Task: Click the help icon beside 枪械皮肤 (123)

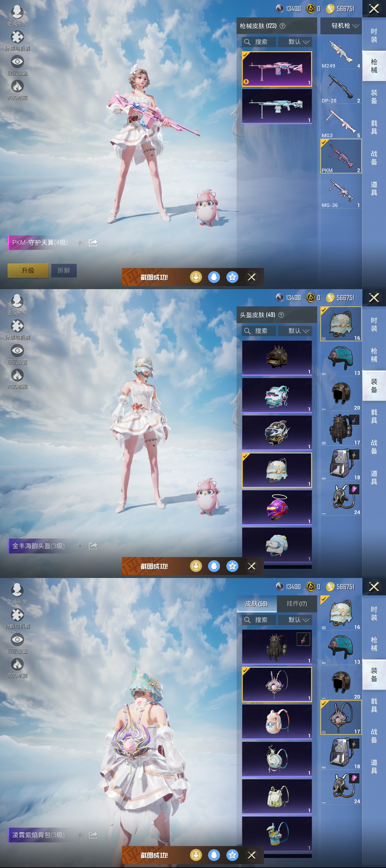Action: [x=283, y=26]
